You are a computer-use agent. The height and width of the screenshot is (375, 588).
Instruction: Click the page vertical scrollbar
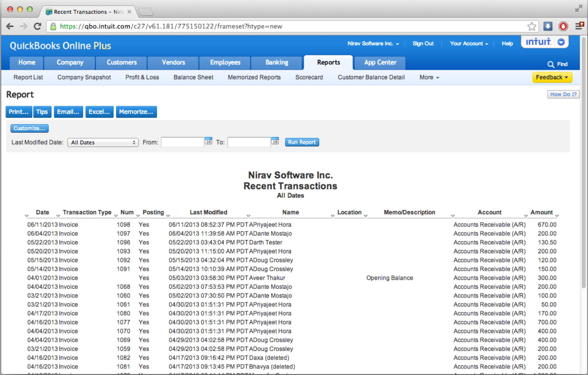tap(584, 163)
